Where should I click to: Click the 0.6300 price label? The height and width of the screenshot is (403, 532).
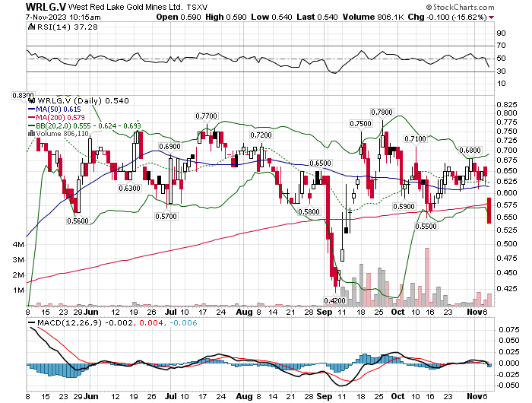pyautogui.click(x=130, y=188)
